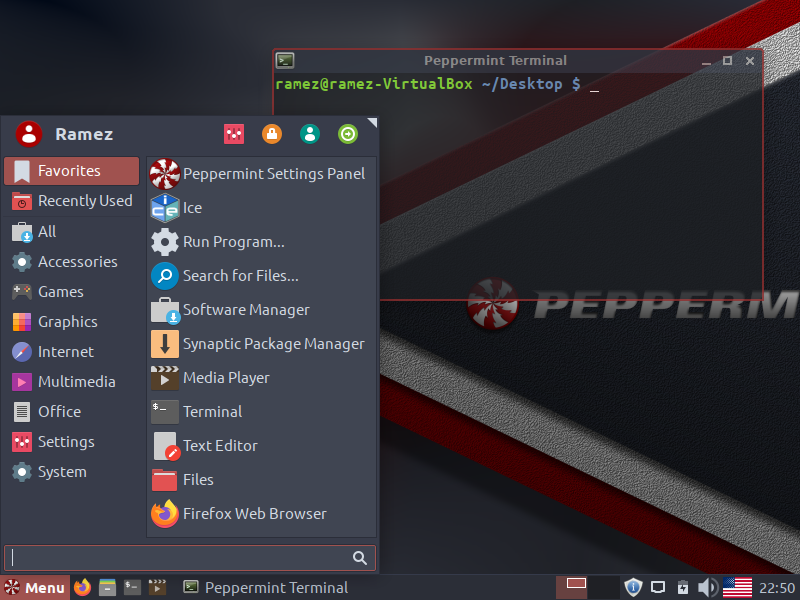Open the red settings icon in menu header

[x=233, y=134]
